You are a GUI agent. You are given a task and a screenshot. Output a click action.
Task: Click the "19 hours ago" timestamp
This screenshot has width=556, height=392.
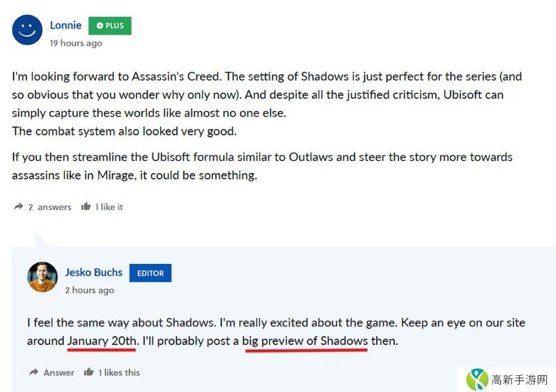coord(76,43)
